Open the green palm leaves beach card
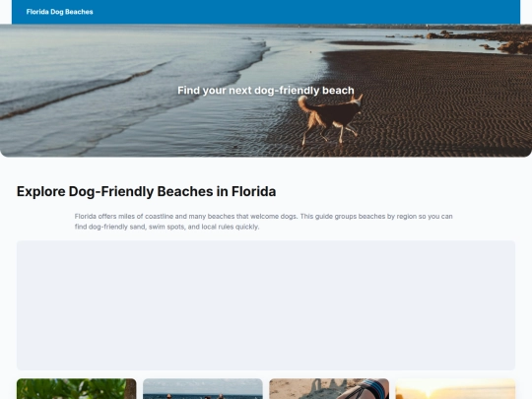The image size is (532, 399). (x=76, y=389)
